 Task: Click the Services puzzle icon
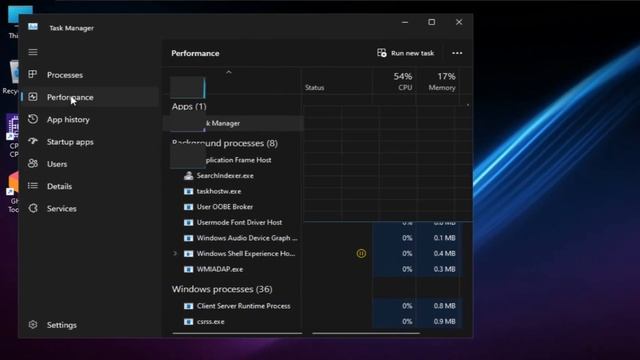(x=33, y=208)
